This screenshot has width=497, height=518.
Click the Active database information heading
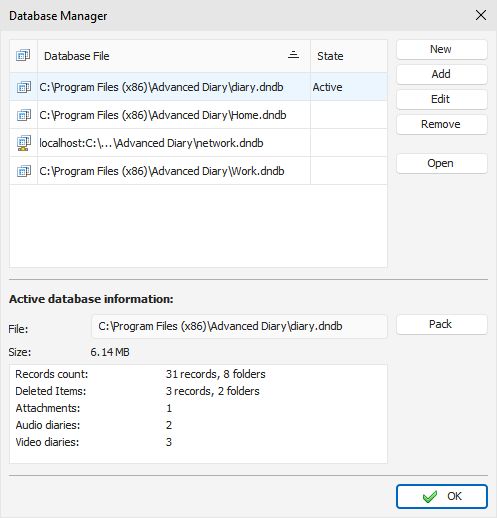(91, 299)
